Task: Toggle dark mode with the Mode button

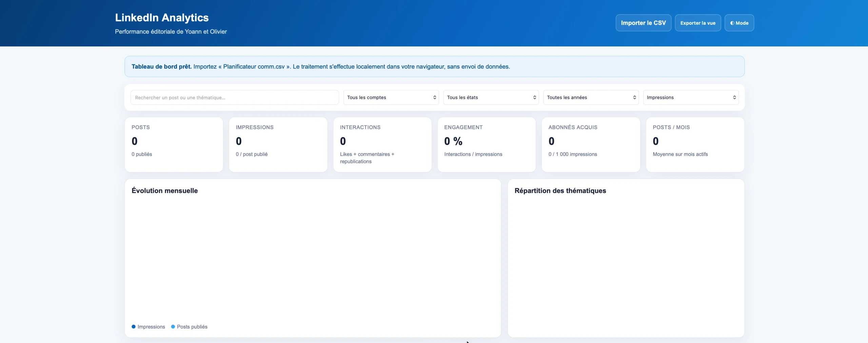Action: (x=739, y=23)
